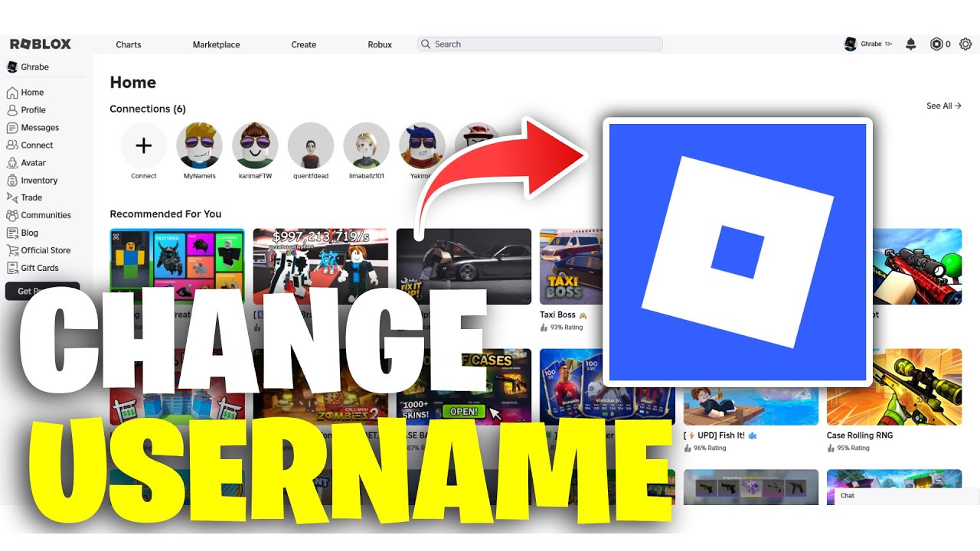Click the Case Rolling RNG title
The image size is (980, 551).
(860, 435)
